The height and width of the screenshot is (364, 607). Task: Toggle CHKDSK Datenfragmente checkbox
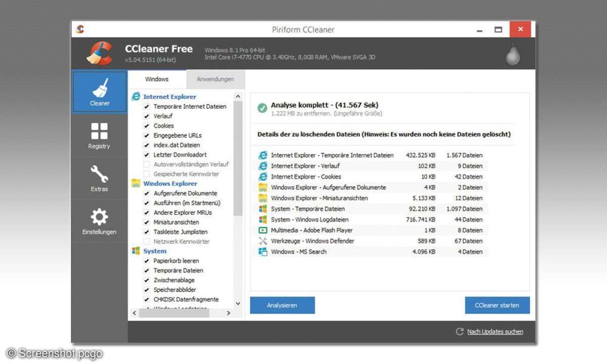(147, 299)
